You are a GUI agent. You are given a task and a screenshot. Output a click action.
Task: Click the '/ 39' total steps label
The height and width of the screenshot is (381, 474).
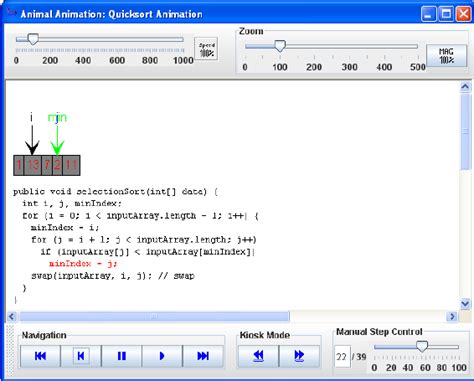coord(359,357)
